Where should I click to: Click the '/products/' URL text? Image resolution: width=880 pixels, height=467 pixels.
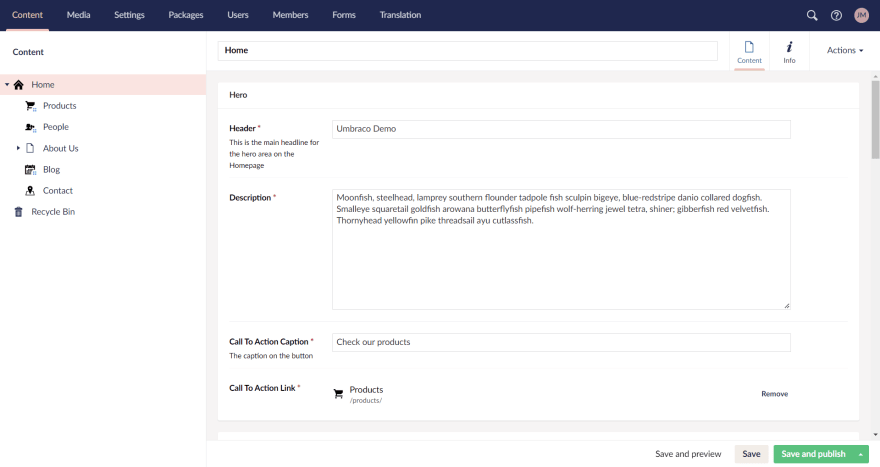(x=366, y=401)
